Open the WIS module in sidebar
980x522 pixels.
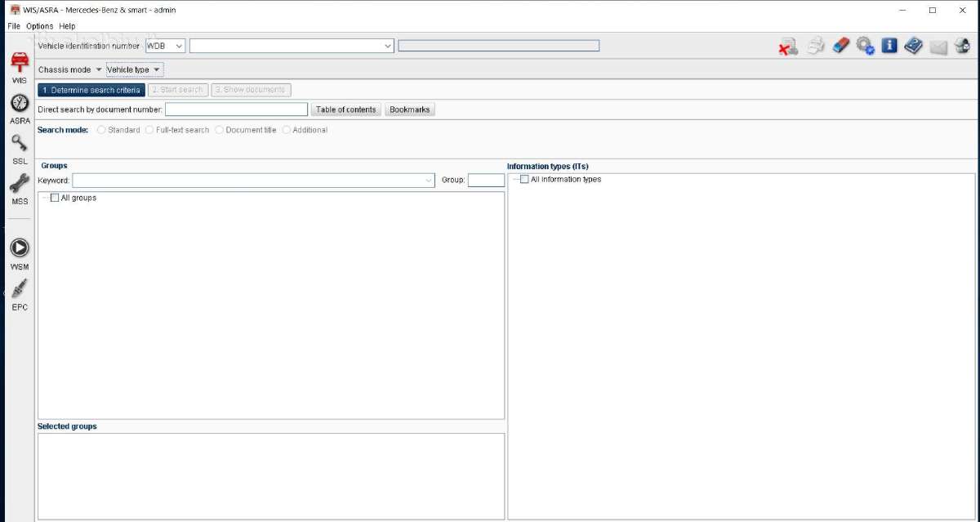click(x=20, y=67)
